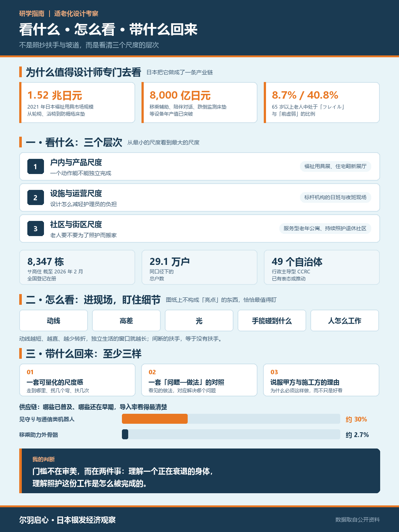Click 一套可量化的尺度感 card title

tap(55, 382)
